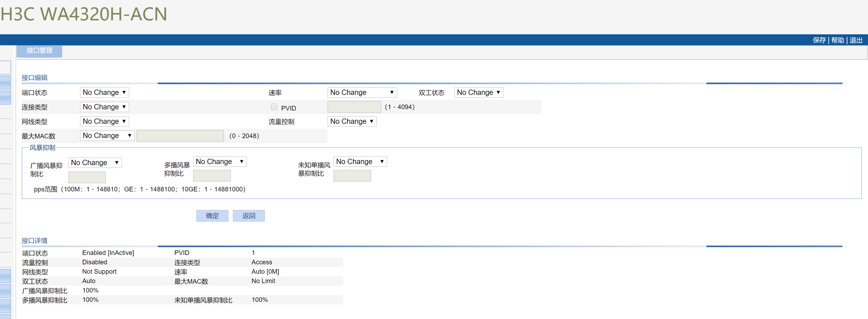This screenshot has width=868, height=319.
Task: Click the PVID value input field
Action: [354, 107]
